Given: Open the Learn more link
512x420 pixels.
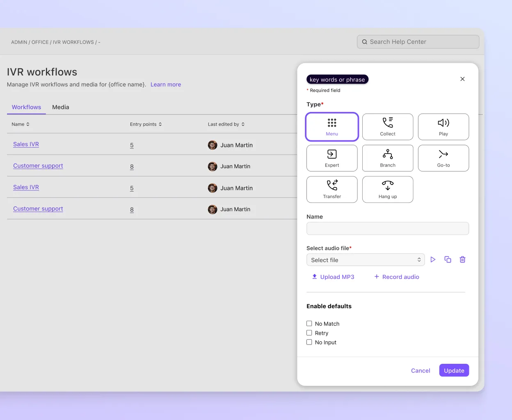Looking at the screenshot, I should pyautogui.click(x=166, y=84).
